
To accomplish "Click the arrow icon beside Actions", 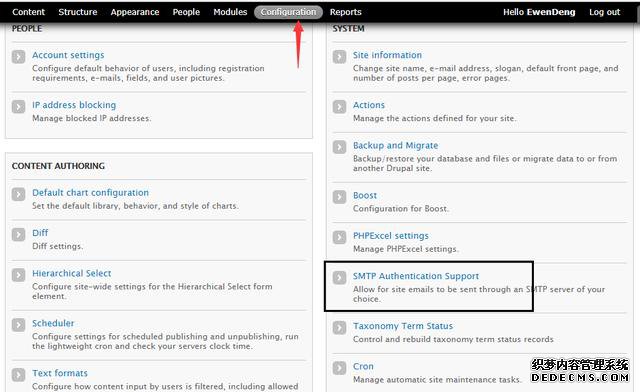I will pyautogui.click(x=339, y=107).
